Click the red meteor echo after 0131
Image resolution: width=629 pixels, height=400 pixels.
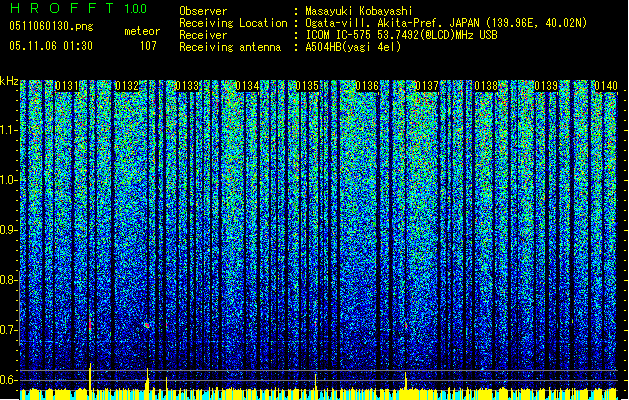click(90, 325)
